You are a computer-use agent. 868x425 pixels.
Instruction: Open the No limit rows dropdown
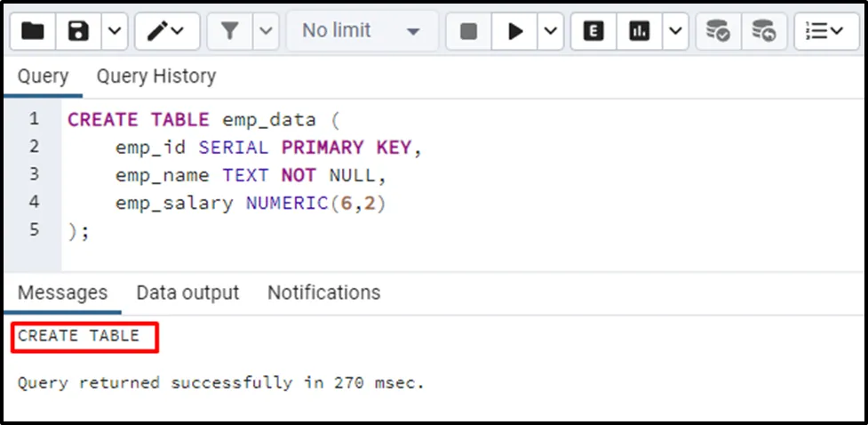pyautogui.click(x=361, y=31)
